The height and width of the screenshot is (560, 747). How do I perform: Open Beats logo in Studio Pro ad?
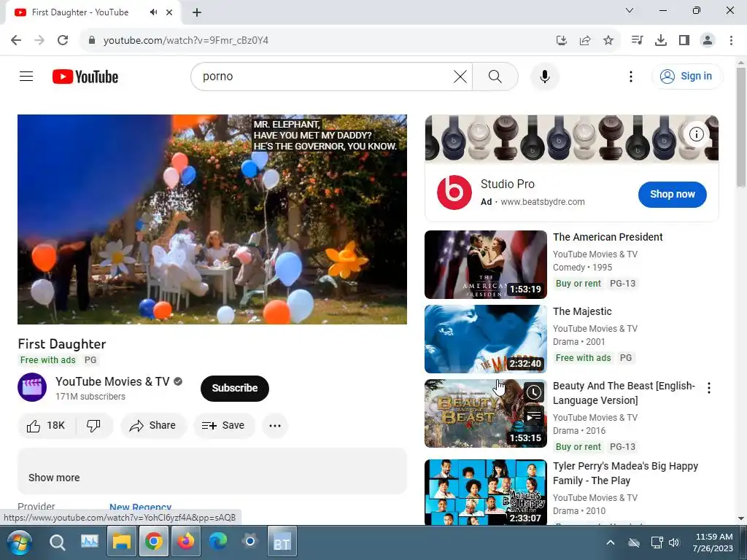tap(454, 192)
